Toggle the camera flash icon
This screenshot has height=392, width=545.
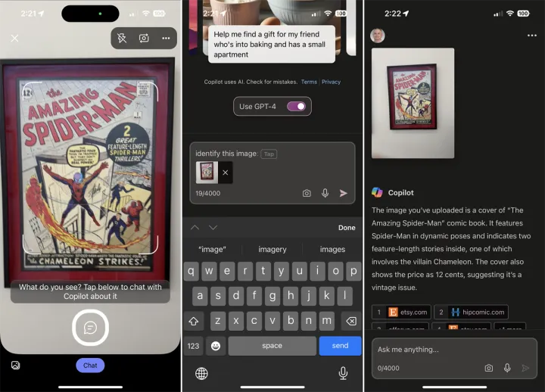(x=122, y=38)
